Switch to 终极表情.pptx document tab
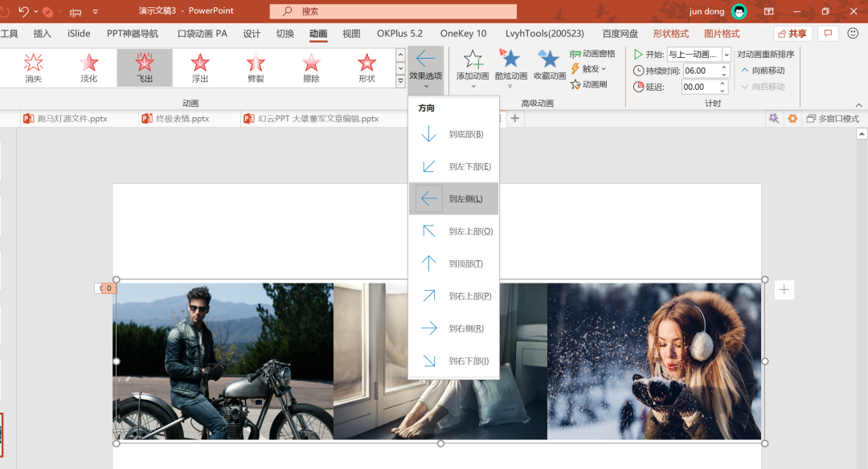 [182, 118]
